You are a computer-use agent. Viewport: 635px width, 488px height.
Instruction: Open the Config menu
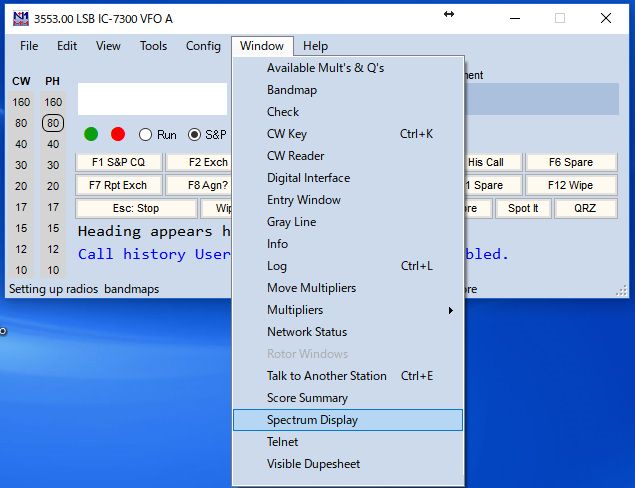coord(203,46)
